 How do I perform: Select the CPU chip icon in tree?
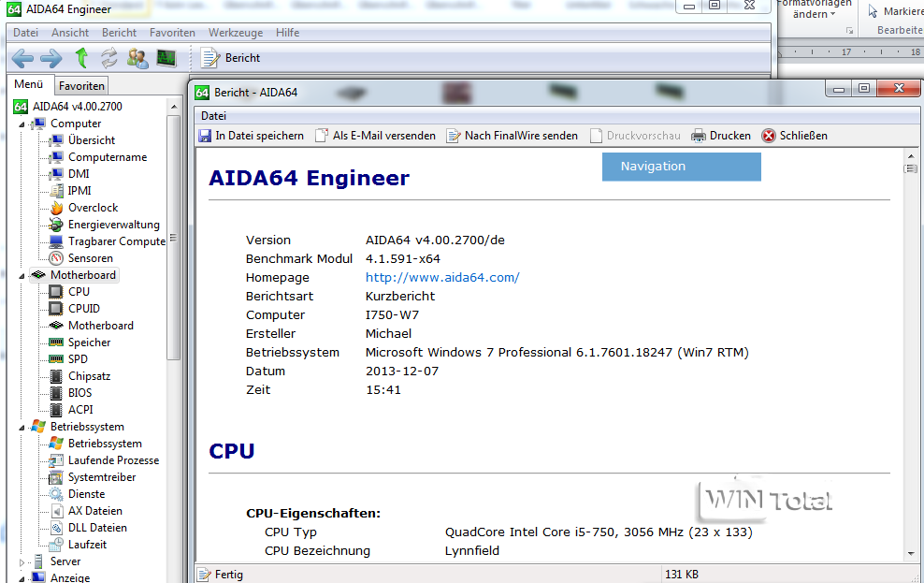point(56,292)
